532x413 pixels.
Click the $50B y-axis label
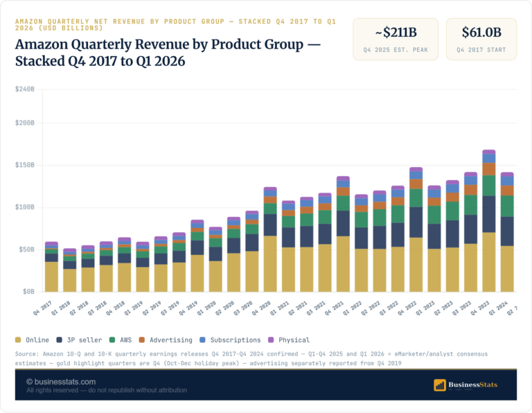[27, 249]
